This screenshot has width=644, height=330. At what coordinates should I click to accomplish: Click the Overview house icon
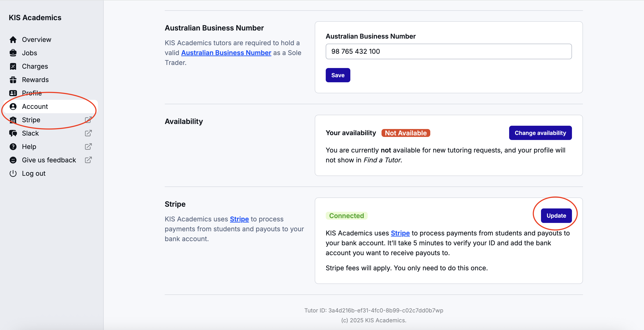(x=13, y=39)
